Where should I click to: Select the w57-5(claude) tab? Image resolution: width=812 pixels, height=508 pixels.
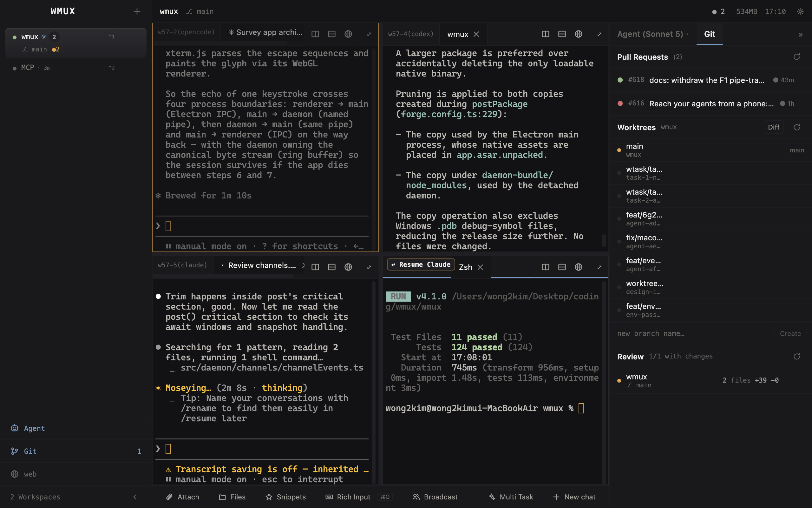(182, 265)
